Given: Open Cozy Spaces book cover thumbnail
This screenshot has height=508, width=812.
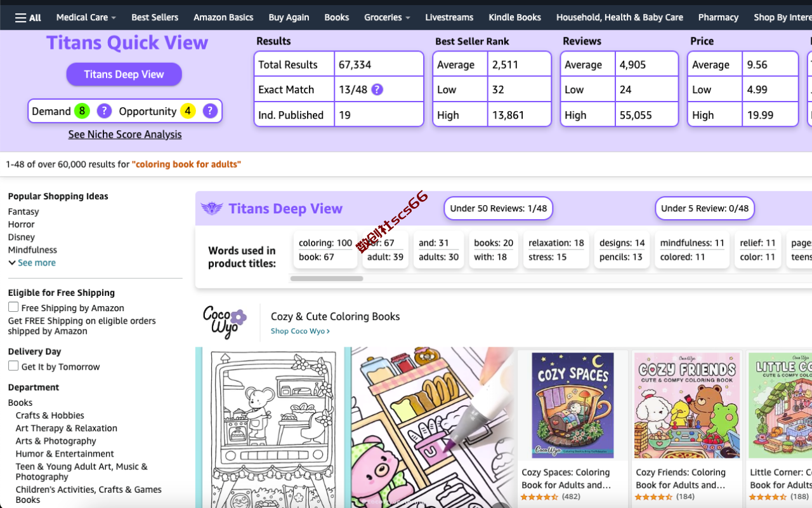Looking at the screenshot, I should point(573,405).
